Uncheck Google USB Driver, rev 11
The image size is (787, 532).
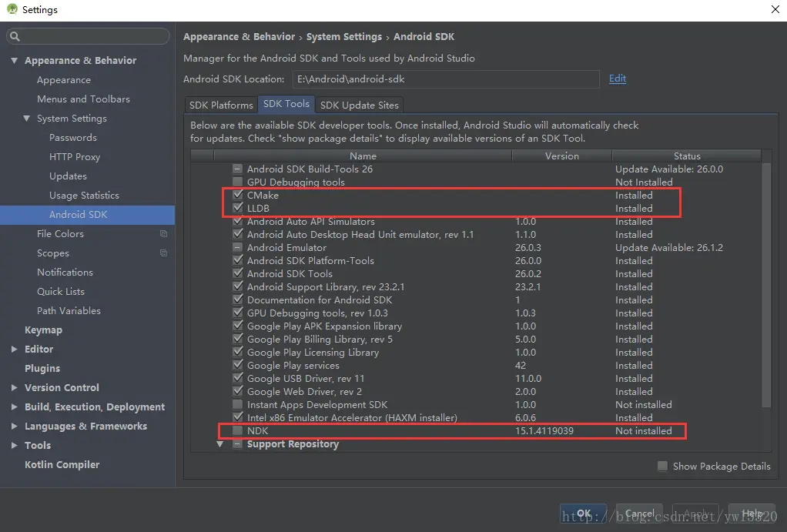pyautogui.click(x=238, y=378)
